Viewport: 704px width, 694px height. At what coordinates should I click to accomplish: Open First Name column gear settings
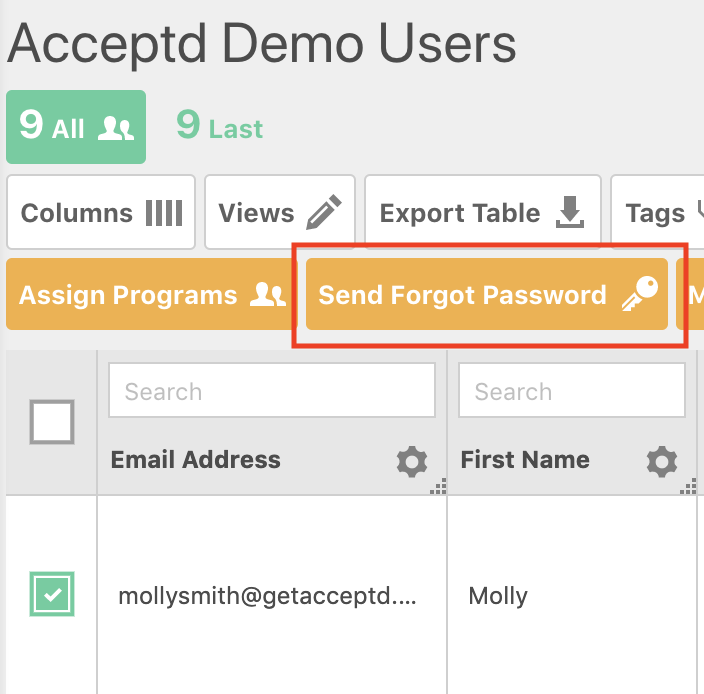coord(662,461)
